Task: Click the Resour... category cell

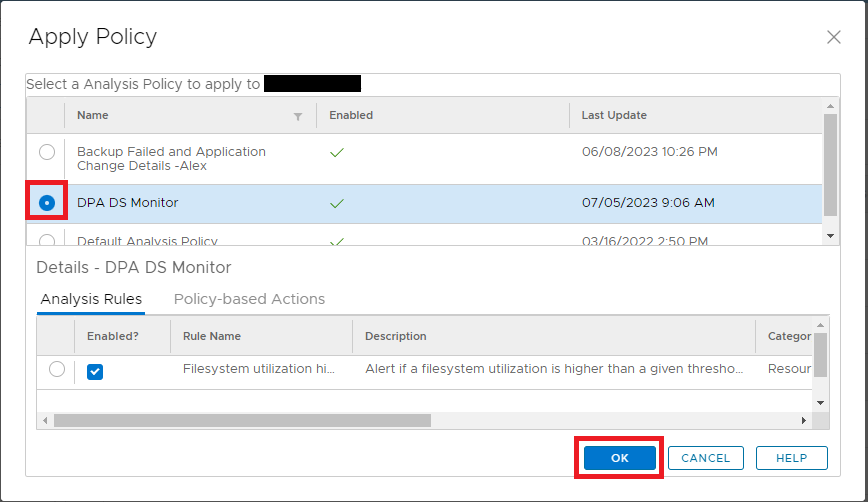Action: point(789,369)
